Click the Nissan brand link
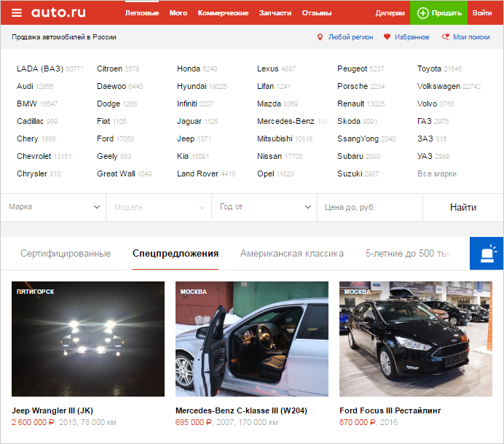 click(269, 156)
